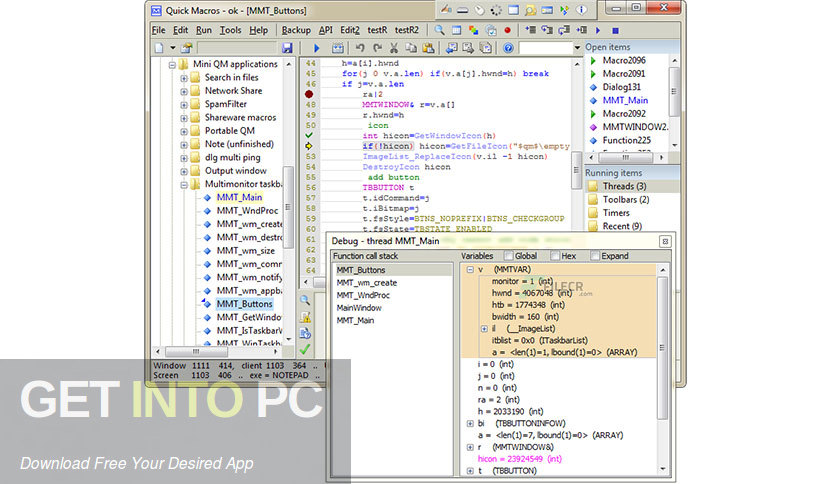Screen dimensions: 836x484
Task: Open the Backup menu
Action: 296,30
